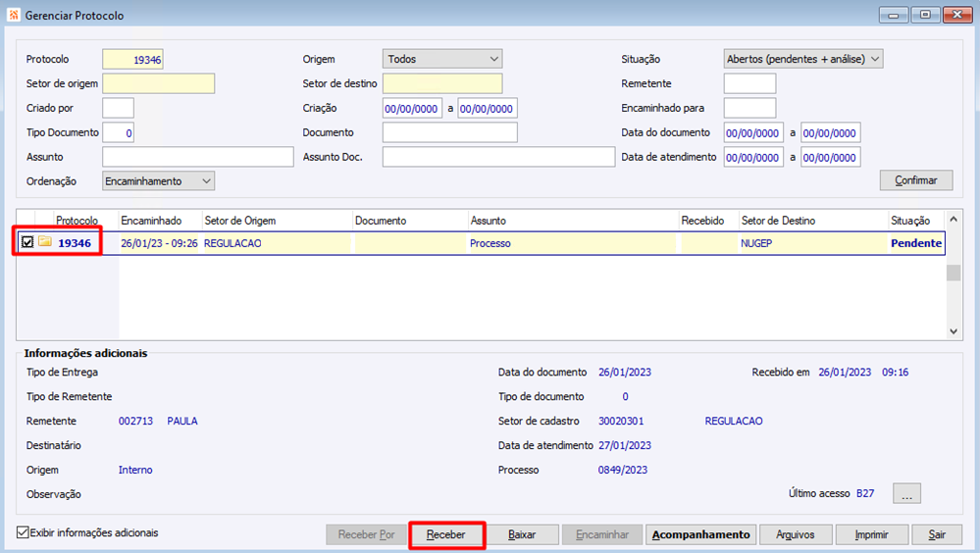This screenshot has height=553, width=980.
Task: Focus the Setor de origem field
Action: (159, 83)
